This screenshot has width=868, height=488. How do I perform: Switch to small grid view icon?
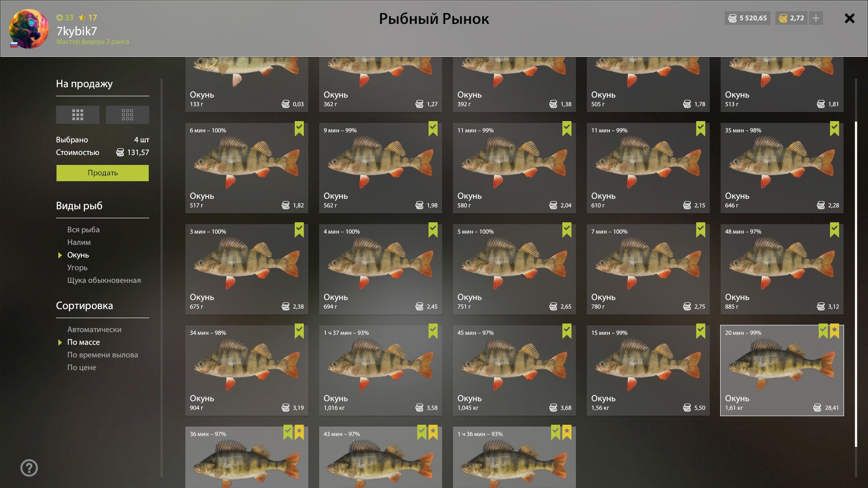pos(127,115)
